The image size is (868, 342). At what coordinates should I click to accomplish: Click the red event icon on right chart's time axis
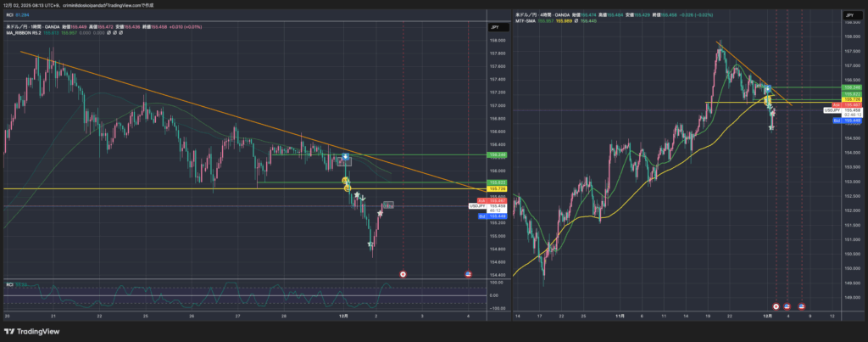(776, 306)
